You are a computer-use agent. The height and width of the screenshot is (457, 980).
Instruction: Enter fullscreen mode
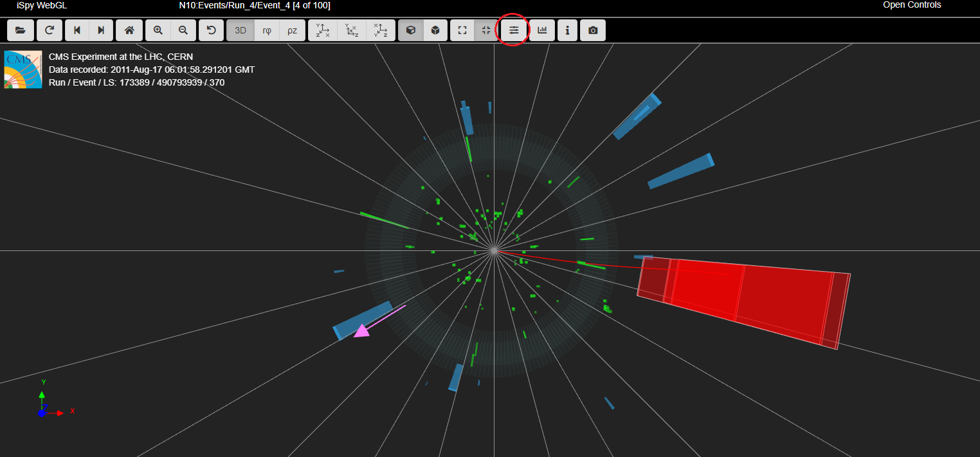tap(462, 30)
